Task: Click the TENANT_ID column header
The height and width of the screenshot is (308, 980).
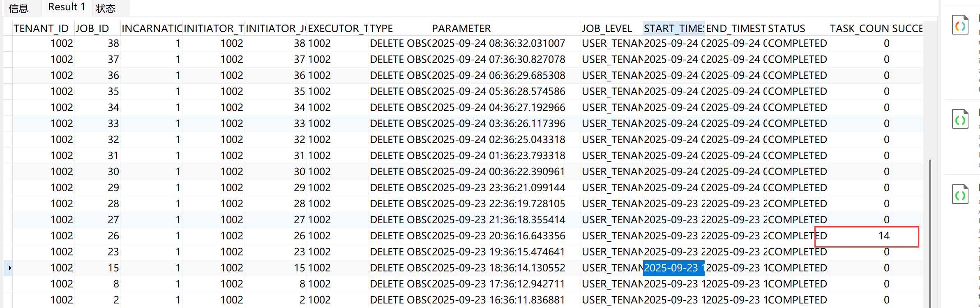Action: (41, 28)
